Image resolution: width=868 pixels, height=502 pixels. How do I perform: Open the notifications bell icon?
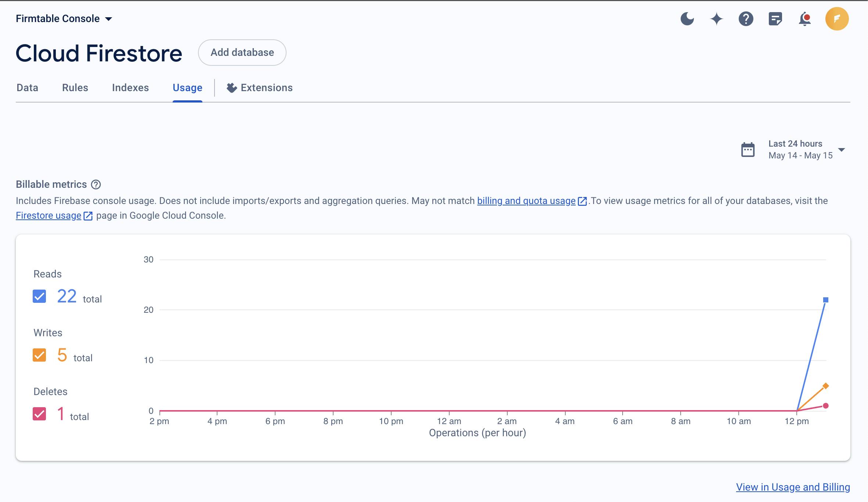(x=804, y=19)
